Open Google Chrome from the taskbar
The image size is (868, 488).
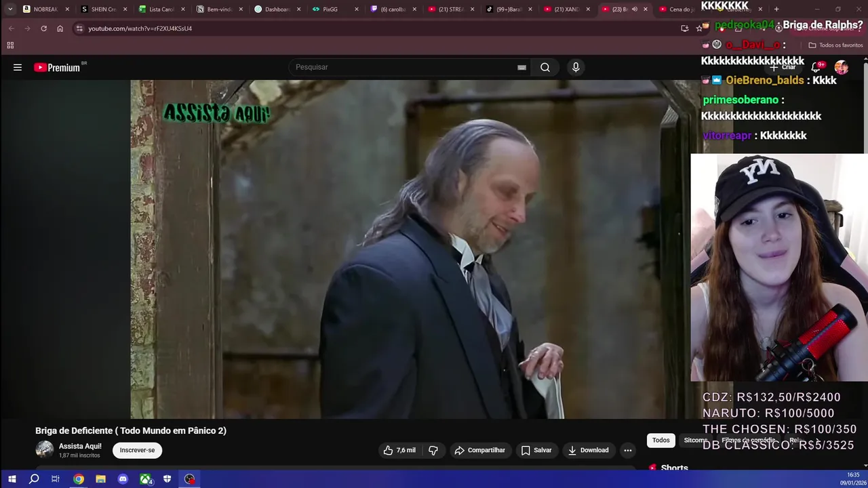[79, 479]
